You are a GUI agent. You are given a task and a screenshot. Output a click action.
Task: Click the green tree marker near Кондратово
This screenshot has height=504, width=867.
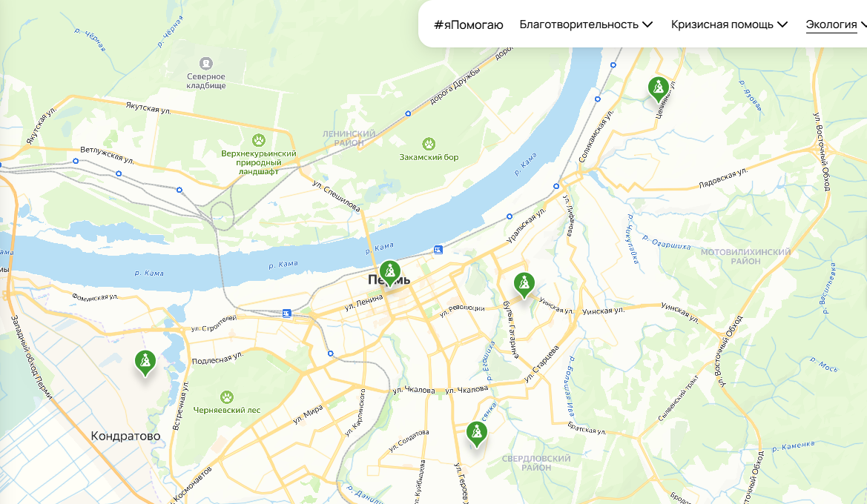[145, 362]
